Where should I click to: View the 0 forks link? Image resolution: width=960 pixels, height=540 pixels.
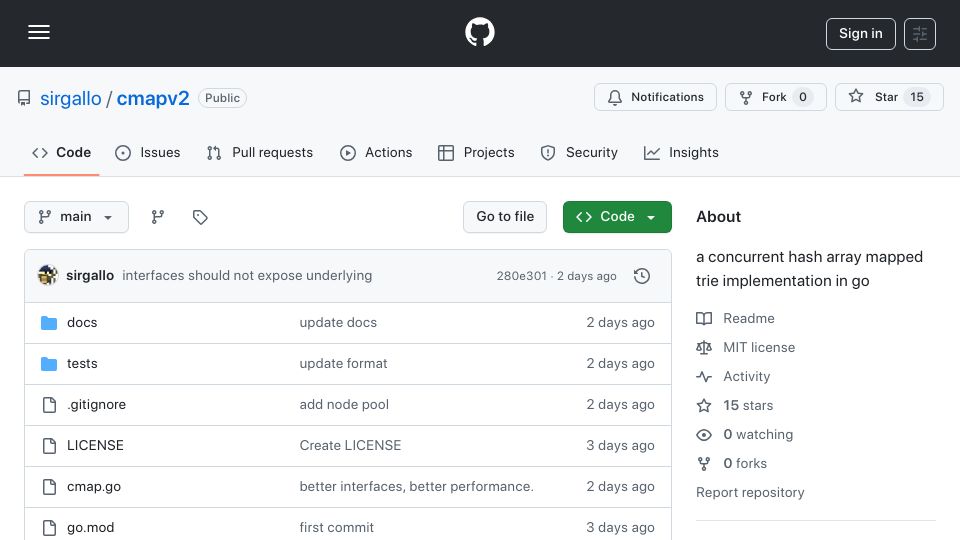pyautogui.click(x=745, y=463)
